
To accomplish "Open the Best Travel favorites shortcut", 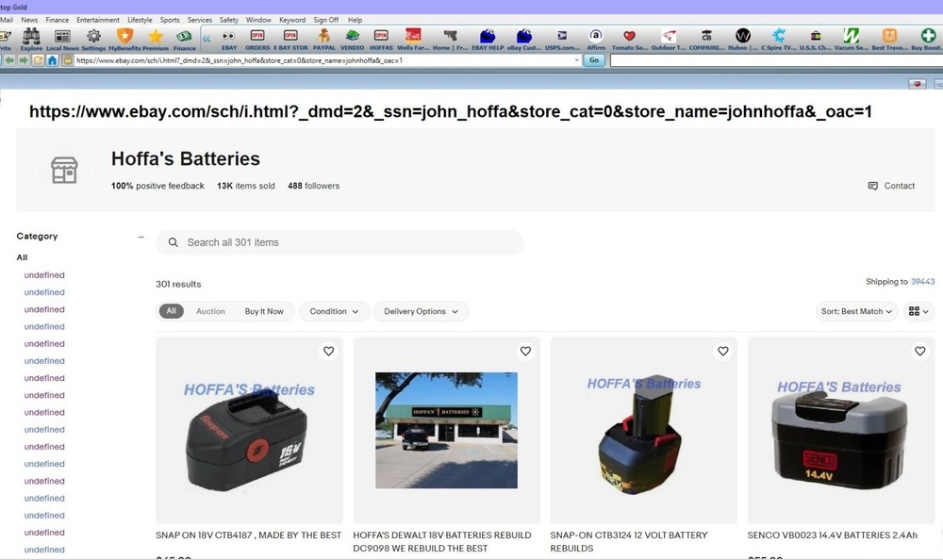I will (889, 39).
